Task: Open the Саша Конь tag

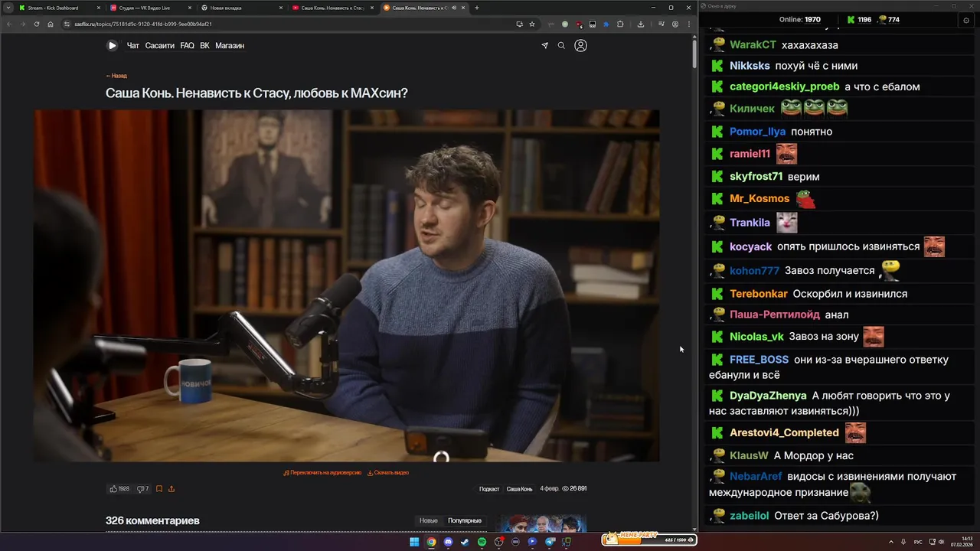Action: [x=519, y=489]
